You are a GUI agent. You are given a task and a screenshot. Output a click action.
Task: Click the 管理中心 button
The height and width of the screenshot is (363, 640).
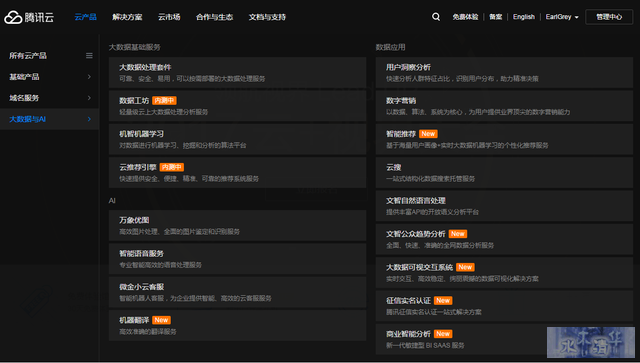click(x=609, y=17)
